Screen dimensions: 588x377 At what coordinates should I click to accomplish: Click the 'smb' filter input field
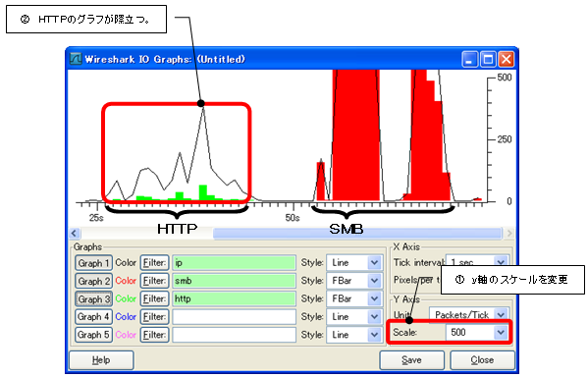[234, 281]
